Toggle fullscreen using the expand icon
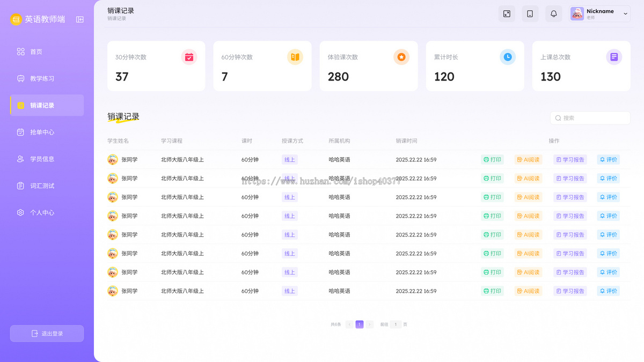The height and width of the screenshot is (362, 644). click(507, 13)
